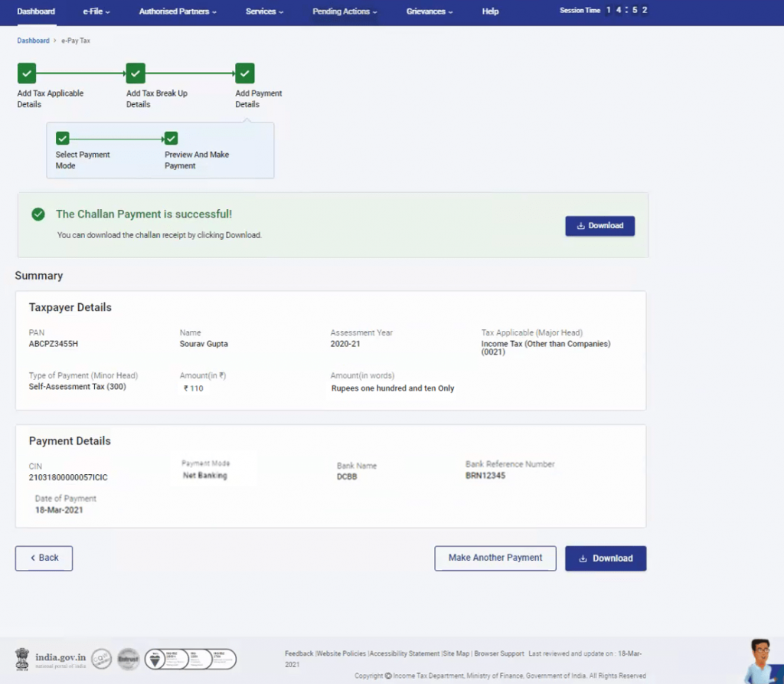Open the Accessibility Statement footer link
The height and width of the screenshot is (684, 784).
coord(404,653)
